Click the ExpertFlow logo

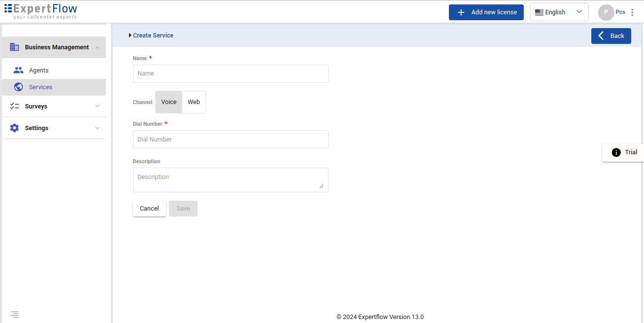(x=41, y=11)
